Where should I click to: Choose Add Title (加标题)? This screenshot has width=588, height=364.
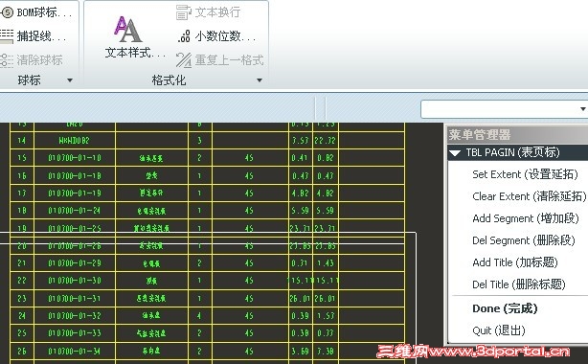515,262
